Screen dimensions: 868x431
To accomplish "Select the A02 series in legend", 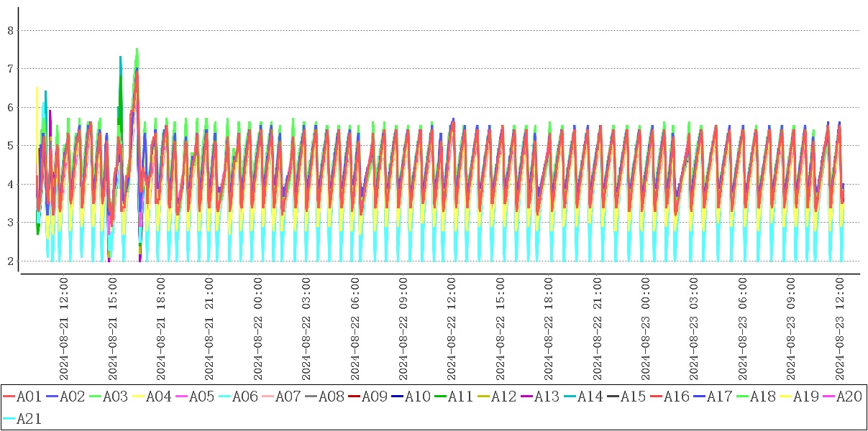I will tap(66, 396).
